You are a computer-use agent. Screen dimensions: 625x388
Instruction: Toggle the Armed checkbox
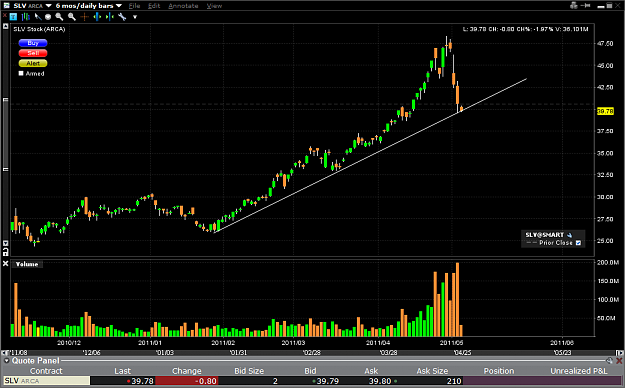pyautogui.click(x=21, y=73)
